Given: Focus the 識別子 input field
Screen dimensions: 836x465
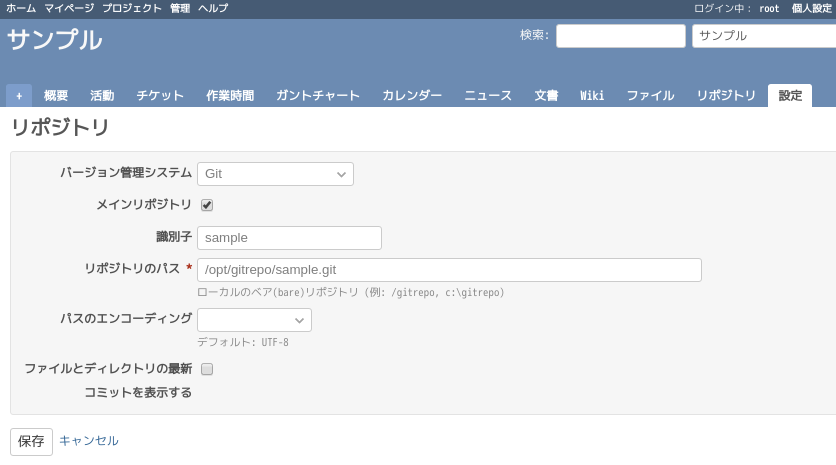Looking at the screenshot, I should [x=290, y=238].
